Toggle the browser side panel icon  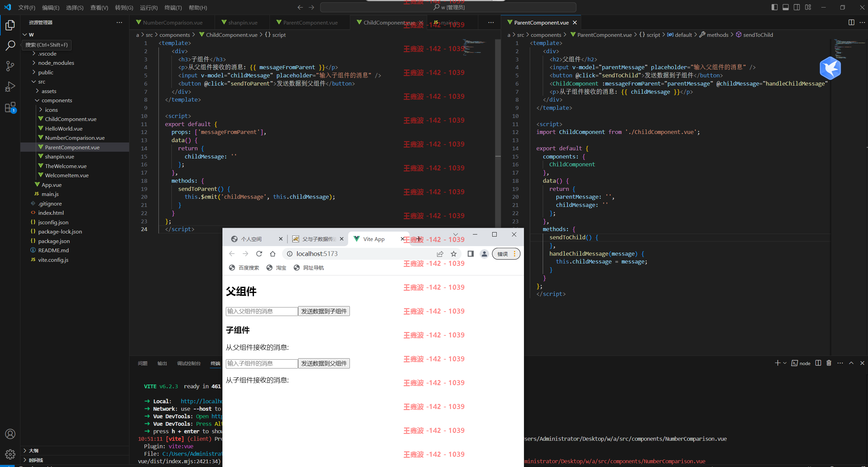pos(470,254)
